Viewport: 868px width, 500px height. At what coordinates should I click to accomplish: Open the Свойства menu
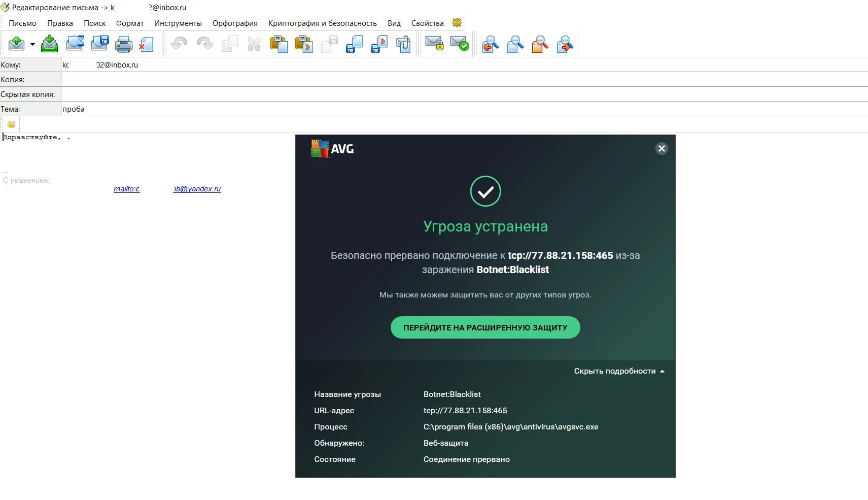point(428,23)
